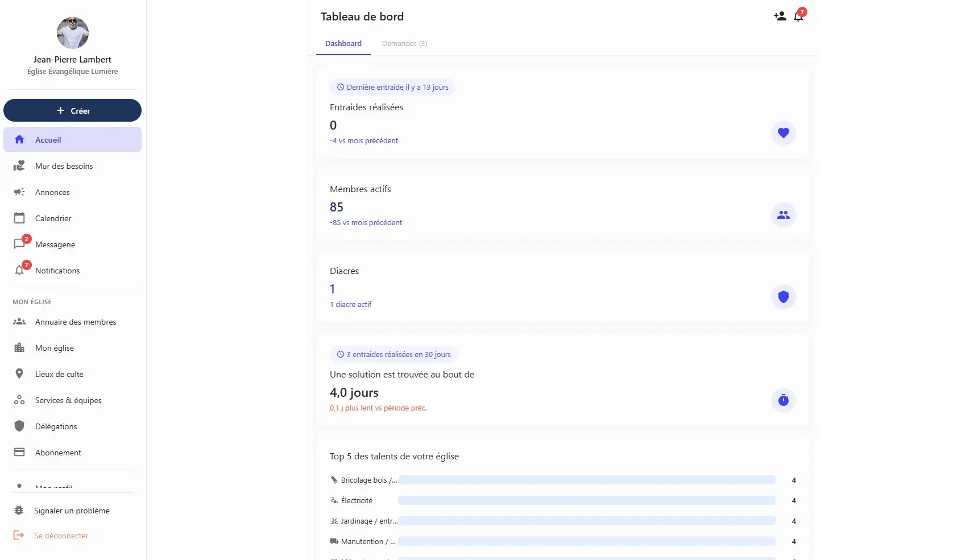Screen dimensions: 978x560
Task: Click the Annuaire des membres group icon
Action: [19, 322]
